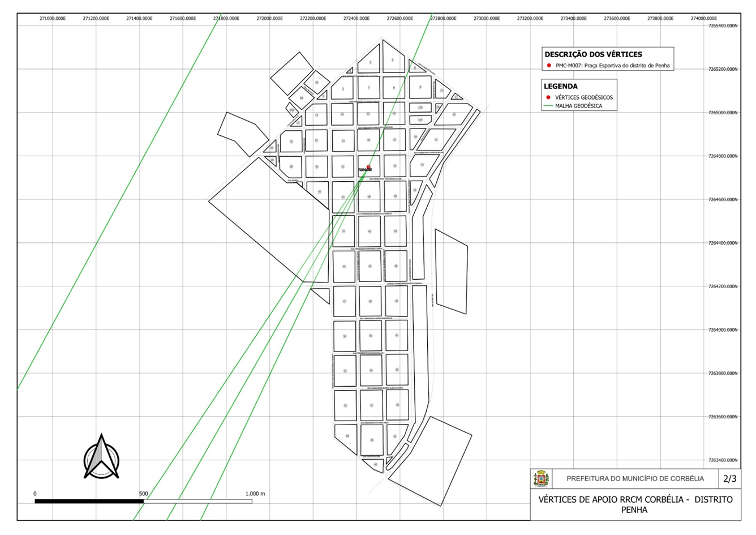Click the Vértices de Apoio RRCM title

click(635, 504)
